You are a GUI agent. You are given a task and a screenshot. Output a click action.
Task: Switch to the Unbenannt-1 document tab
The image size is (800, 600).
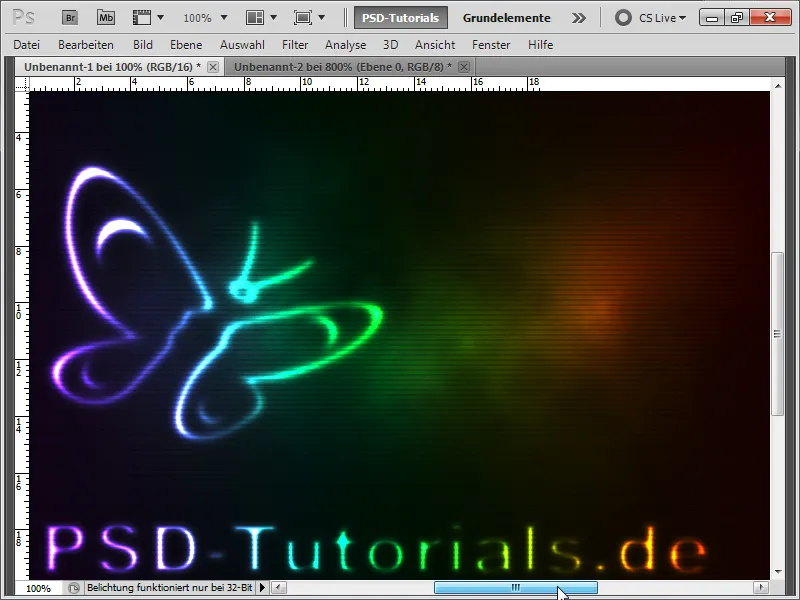coord(112,67)
